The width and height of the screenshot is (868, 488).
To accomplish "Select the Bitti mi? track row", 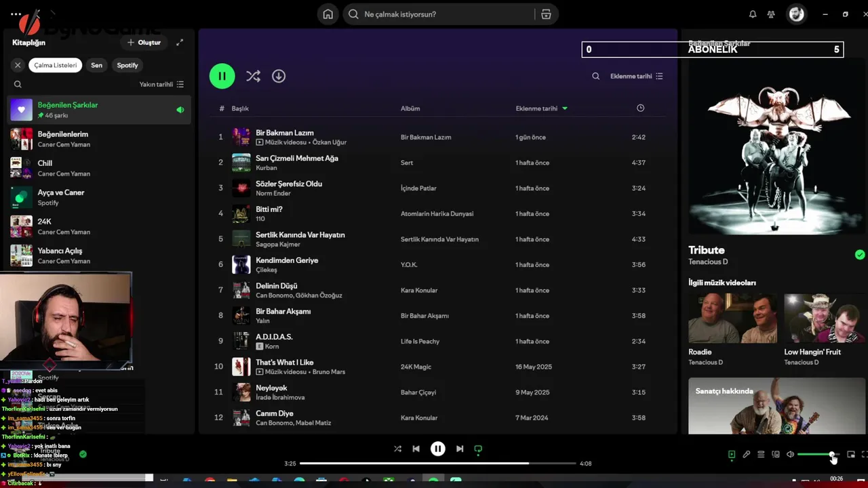I will pos(437,213).
